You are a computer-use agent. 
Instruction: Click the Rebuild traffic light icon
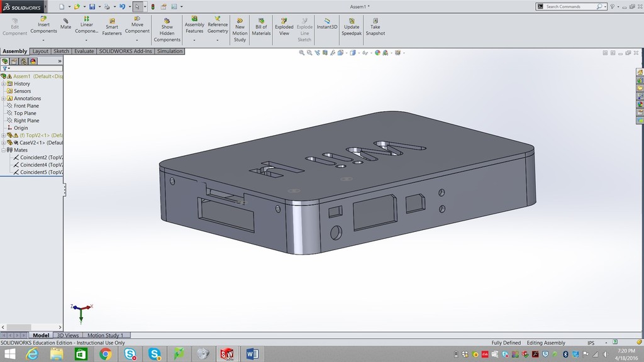point(153,6)
